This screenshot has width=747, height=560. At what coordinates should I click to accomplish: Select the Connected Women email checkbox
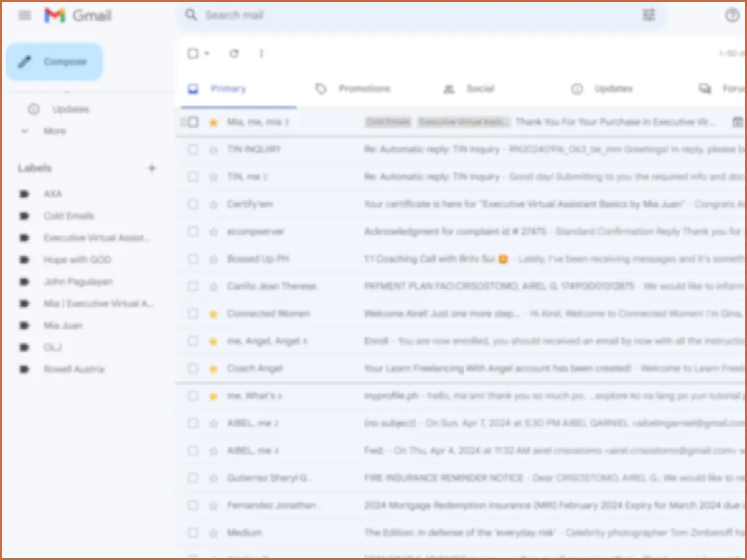pos(193,314)
